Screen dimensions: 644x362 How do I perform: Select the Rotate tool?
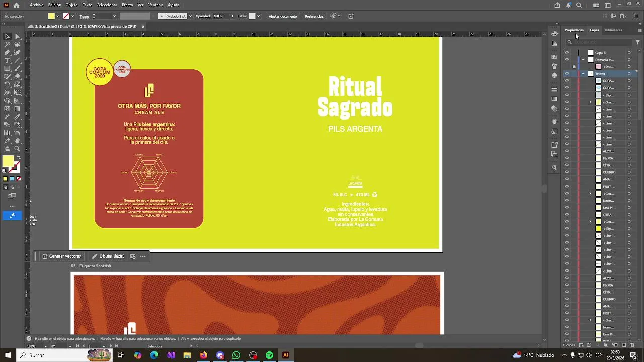point(7,84)
